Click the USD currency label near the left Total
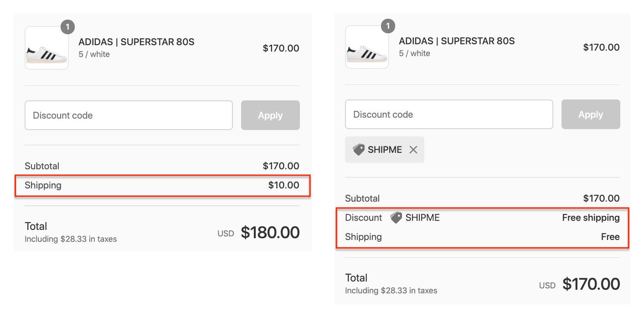The image size is (644, 318). click(225, 233)
